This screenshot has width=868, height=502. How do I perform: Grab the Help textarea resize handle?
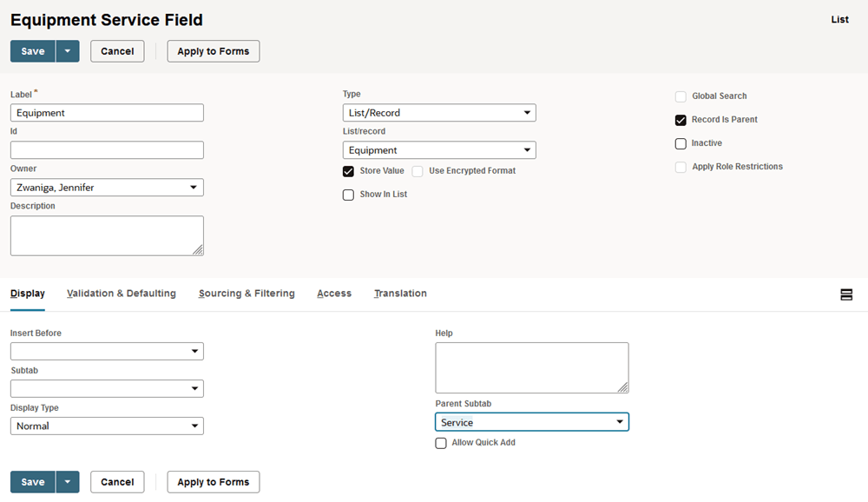623,388
